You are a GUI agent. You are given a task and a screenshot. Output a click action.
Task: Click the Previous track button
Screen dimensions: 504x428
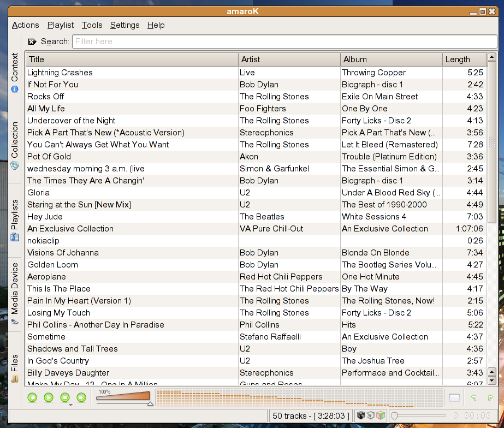[32, 397]
